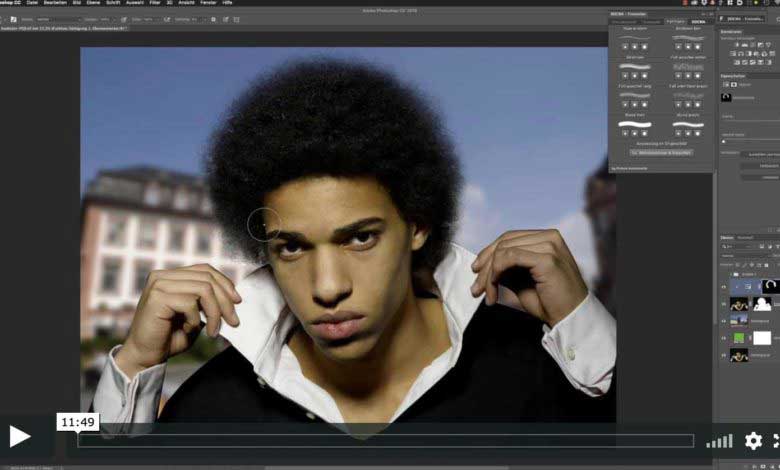This screenshot has height=470, width=780.
Task: Click mask thumbnail in Eigenschaften panel
Action: (x=726, y=97)
